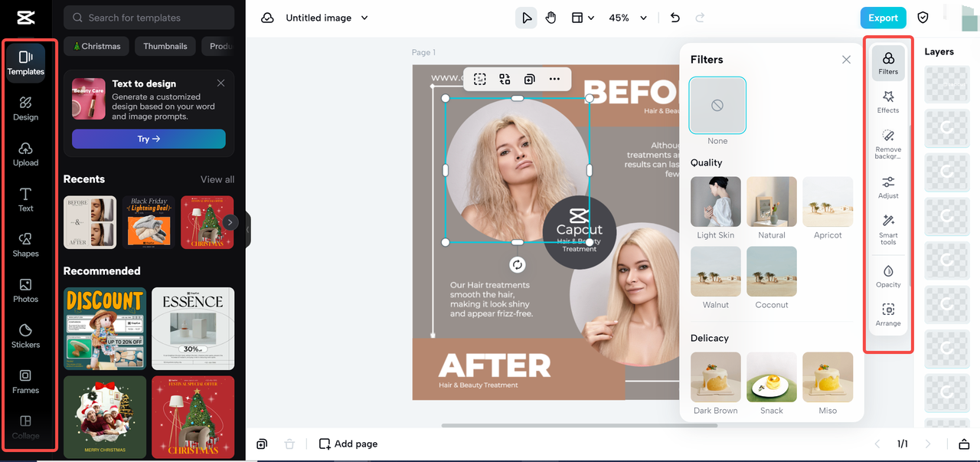980x462 pixels.
Task: Select the None filter
Action: (717, 105)
